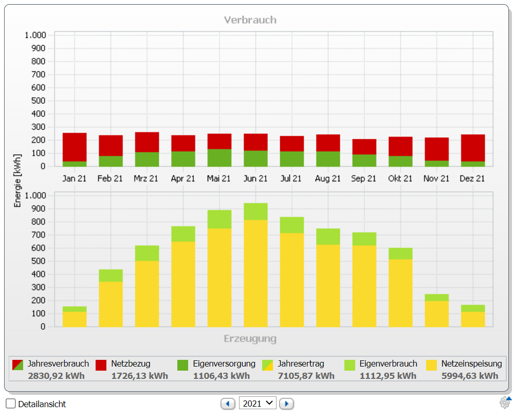Click the yellow Netzeinspeisung legend swatch

431,365
